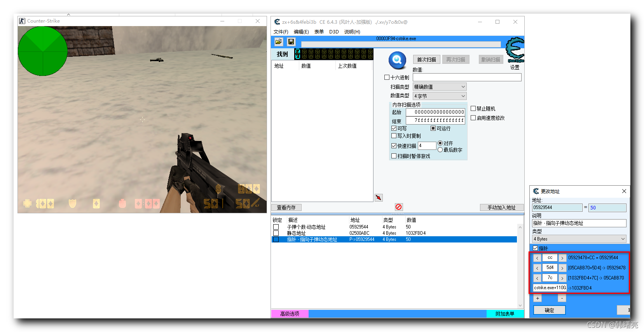Enable the 写入时复制 checkbox

click(394, 136)
